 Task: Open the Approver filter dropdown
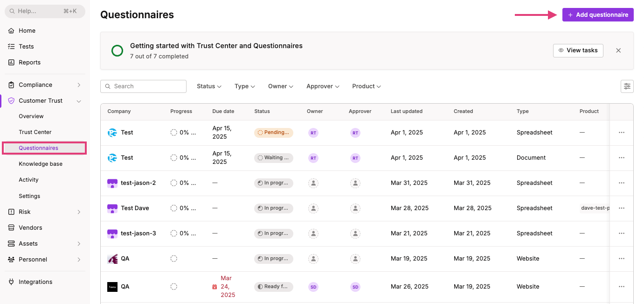[x=323, y=86]
